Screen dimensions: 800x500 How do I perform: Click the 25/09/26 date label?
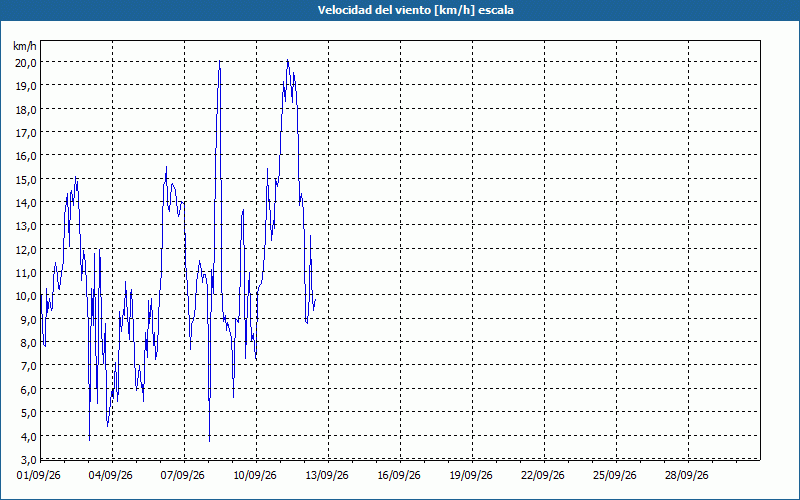pos(615,476)
